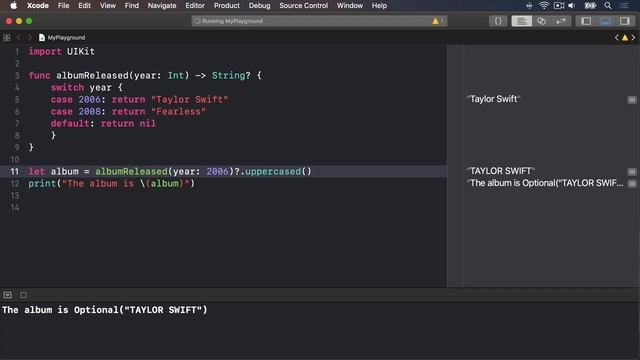Click the "default: return nil" line
The height and width of the screenshot is (360, 640).
(103, 123)
